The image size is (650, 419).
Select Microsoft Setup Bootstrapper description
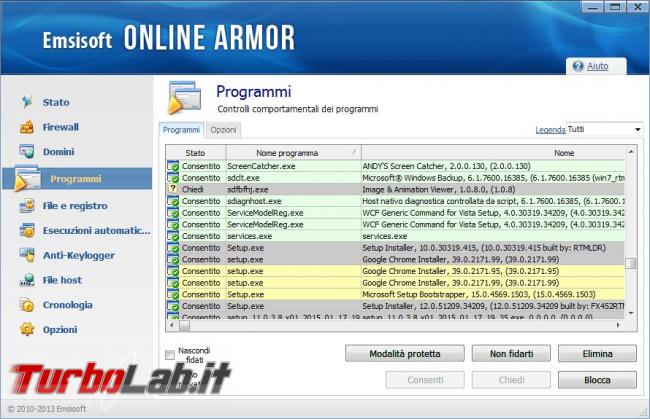[x=479, y=294]
